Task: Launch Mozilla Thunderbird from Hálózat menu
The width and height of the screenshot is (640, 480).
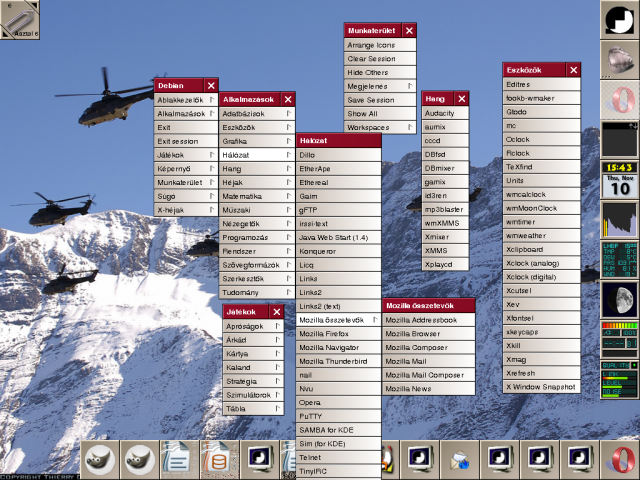Action: [338, 361]
